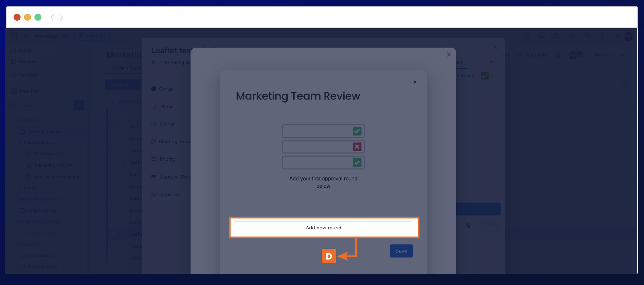Click the red X box in second row
644x285 pixels.
[357, 147]
